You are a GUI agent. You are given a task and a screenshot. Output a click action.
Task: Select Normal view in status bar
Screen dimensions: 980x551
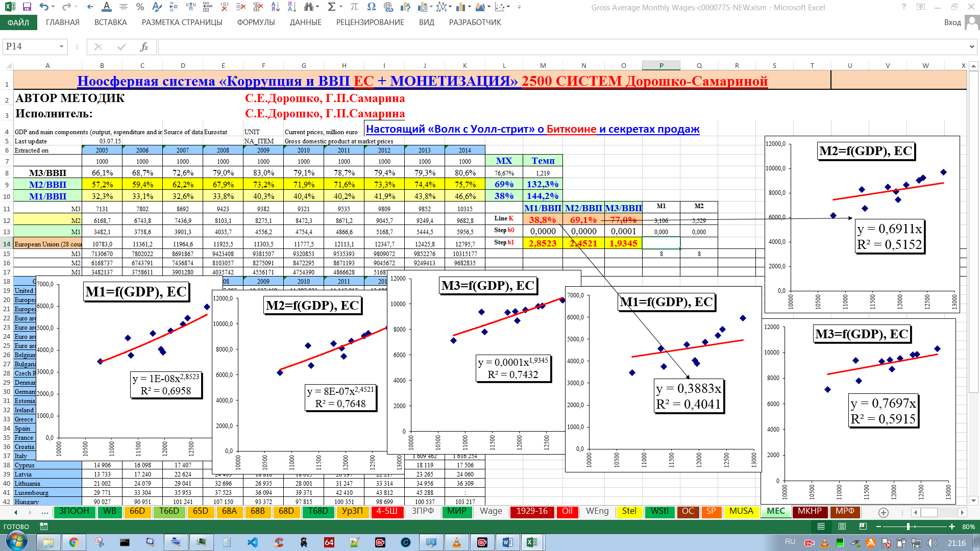821,527
